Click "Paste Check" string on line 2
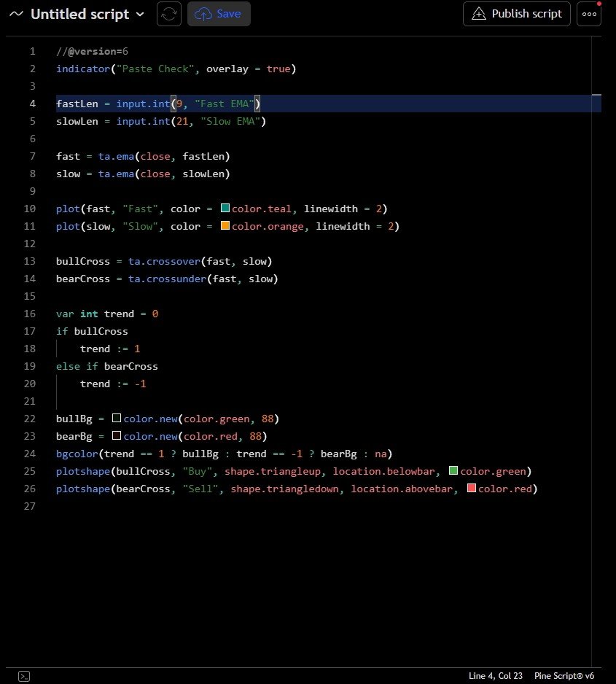Screen dimensions: 616x684 pyautogui.click(x=155, y=69)
